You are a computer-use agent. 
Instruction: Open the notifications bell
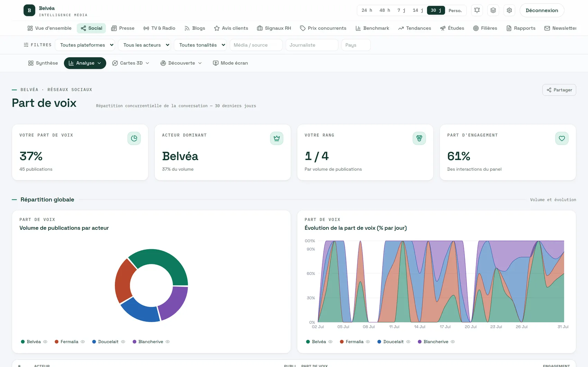tap(477, 10)
